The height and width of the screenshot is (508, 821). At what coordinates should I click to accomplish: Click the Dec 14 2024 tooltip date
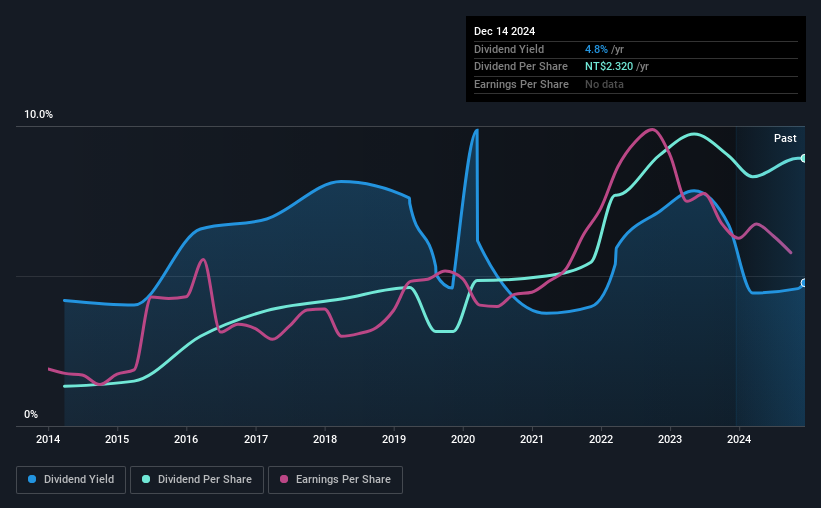pyautogui.click(x=504, y=31)
